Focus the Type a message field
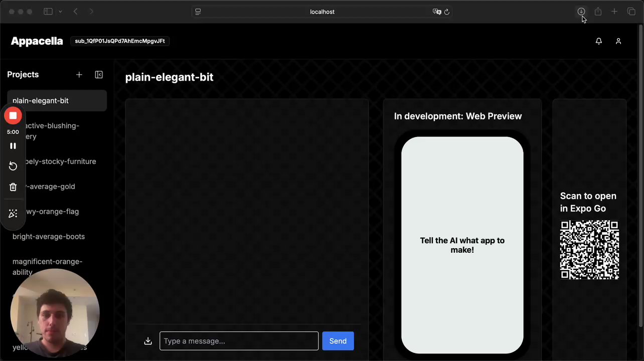The height and width of the screenshot is (361, 644). [x=239, y=341]
